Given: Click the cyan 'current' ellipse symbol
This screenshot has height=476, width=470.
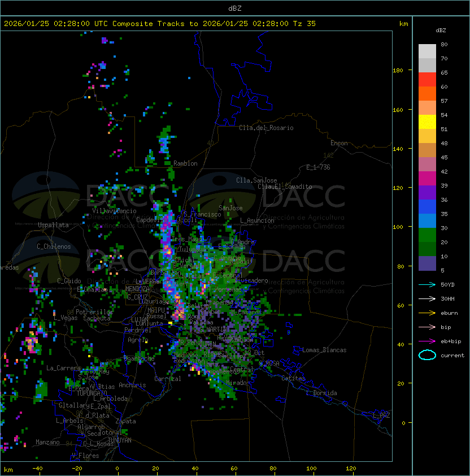Looking at the screenshot, I should coord(427,355).
